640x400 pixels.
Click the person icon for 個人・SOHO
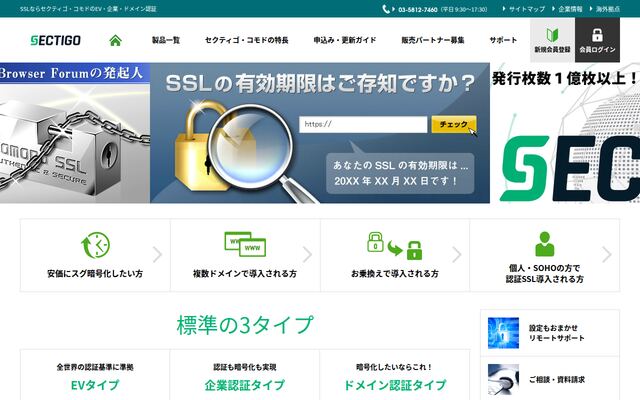(x=544, y=244)
